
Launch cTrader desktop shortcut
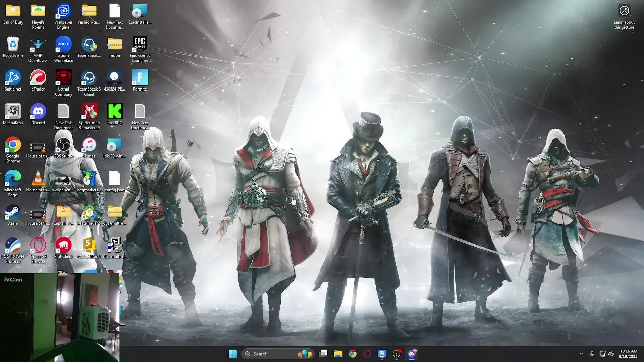[38, 81]
